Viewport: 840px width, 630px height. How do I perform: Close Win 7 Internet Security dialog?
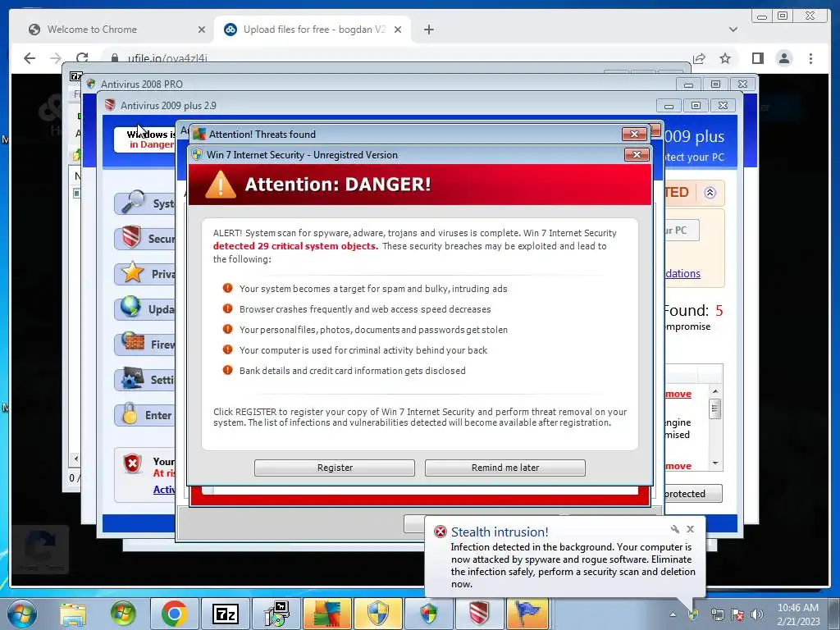point(637,155)
